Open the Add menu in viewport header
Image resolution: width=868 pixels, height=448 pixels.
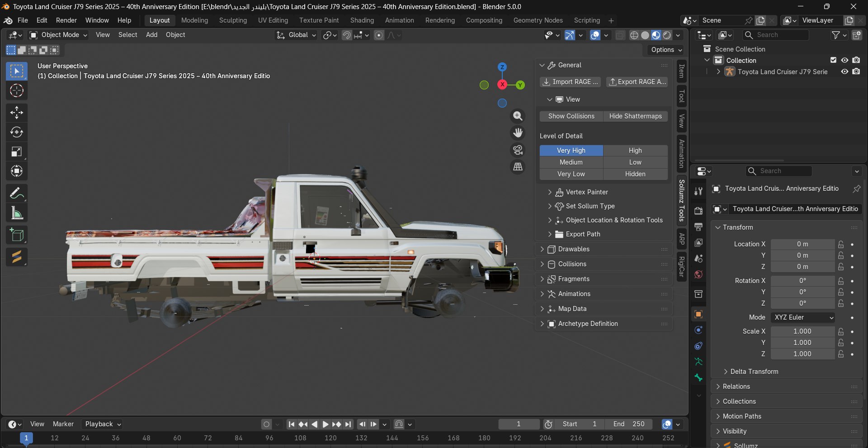pos(152,35)
